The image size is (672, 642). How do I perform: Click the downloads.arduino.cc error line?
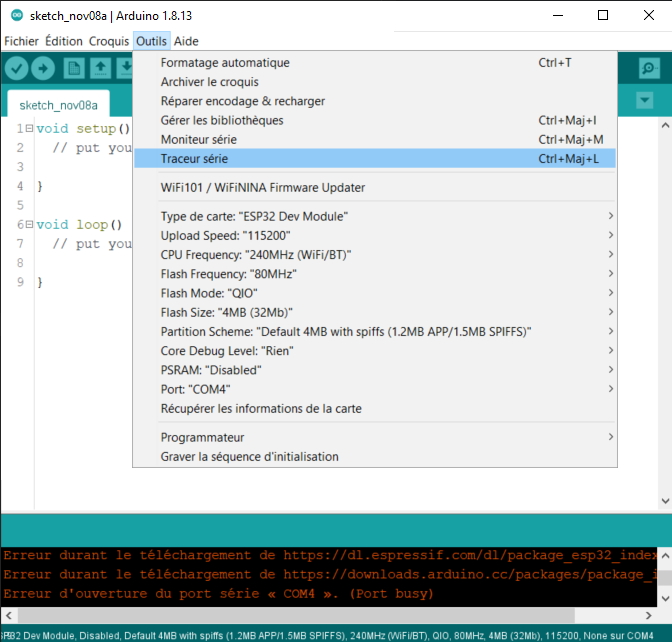330,575
